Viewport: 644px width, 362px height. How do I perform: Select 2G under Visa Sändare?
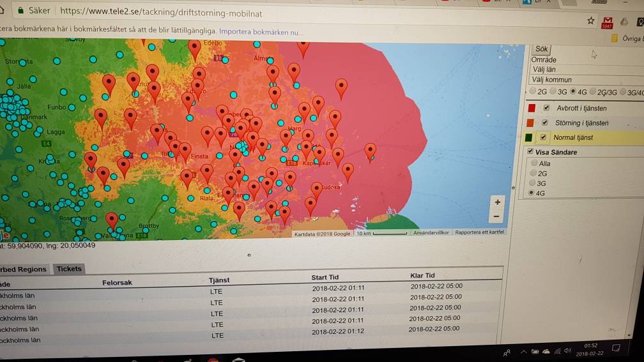click(x=533, y=173)
